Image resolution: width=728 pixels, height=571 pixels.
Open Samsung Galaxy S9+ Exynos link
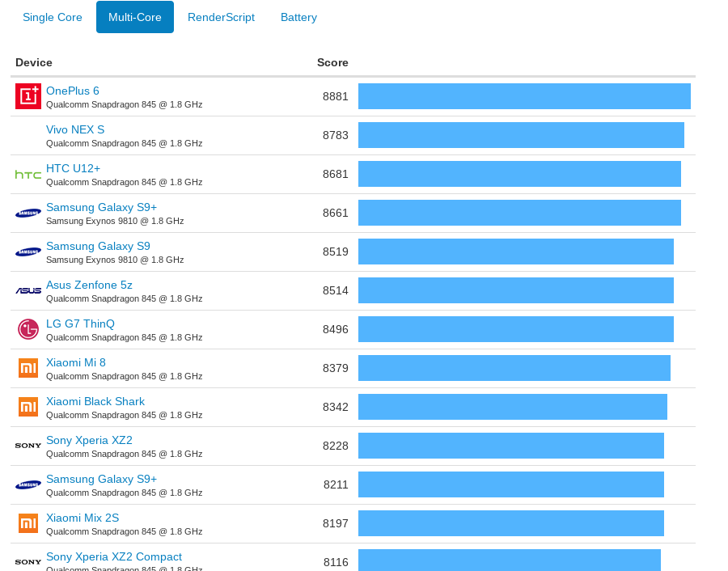[102, 207]
